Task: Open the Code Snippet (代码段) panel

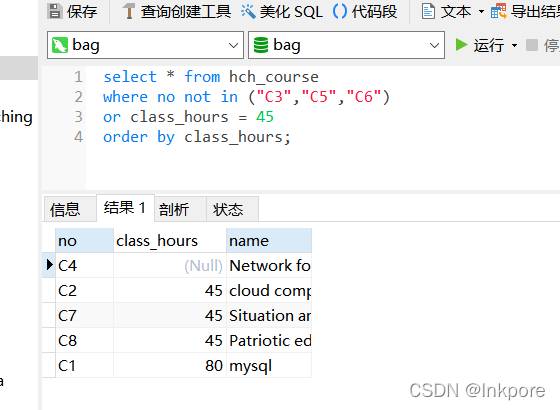Action: (x=365, y=11)
